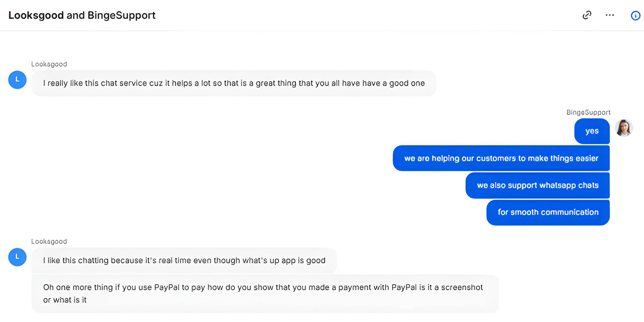The height and width of the screenshot is (322, 644).
Task: Click the BingeSupport sender name label
Action: coord(588,112)
